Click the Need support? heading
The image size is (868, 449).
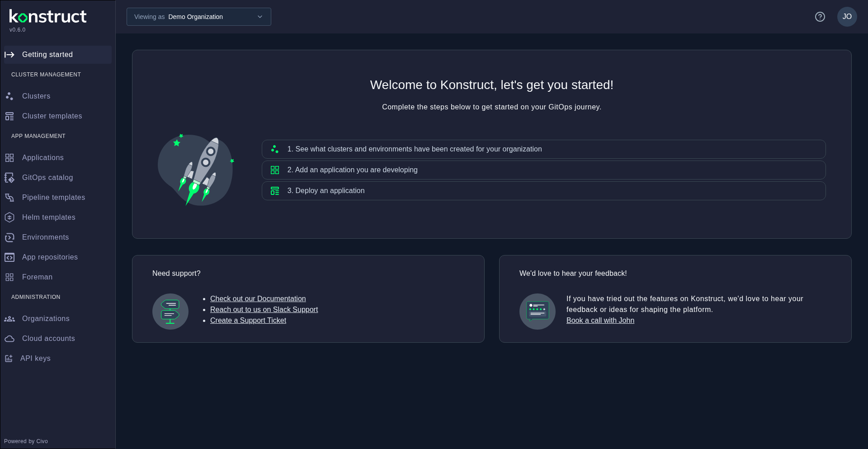pyautogui.click(x=176, y=274)
